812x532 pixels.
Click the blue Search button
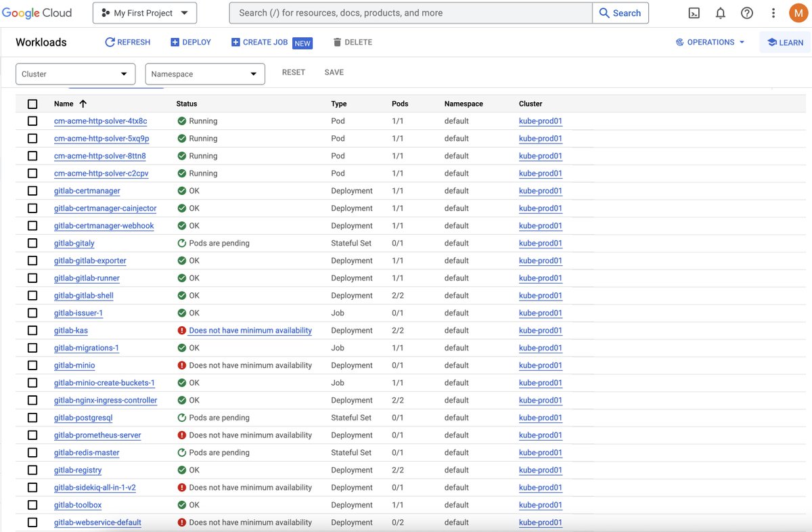pyautogui.click(x=621, y=13)
